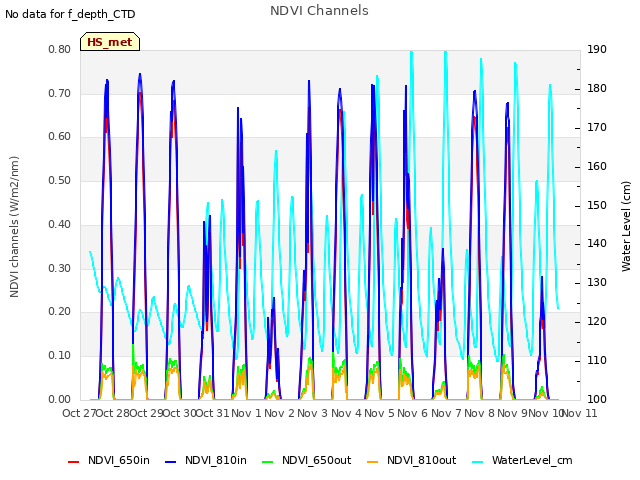Image resolution: width=640 pixels, height=480 pixels.
Task: Click the 120 tick label on right axis
Action: coord(597,322)
